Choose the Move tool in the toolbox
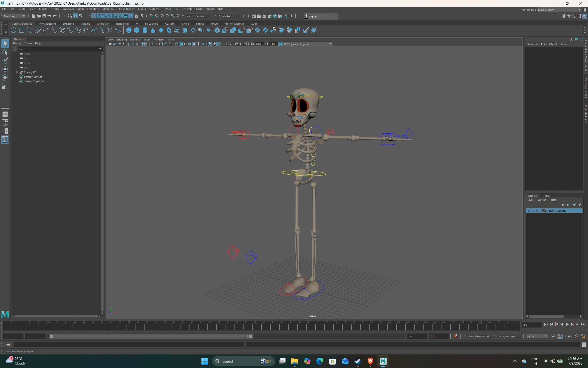The image size is (588, 368). tap(5, 69)
